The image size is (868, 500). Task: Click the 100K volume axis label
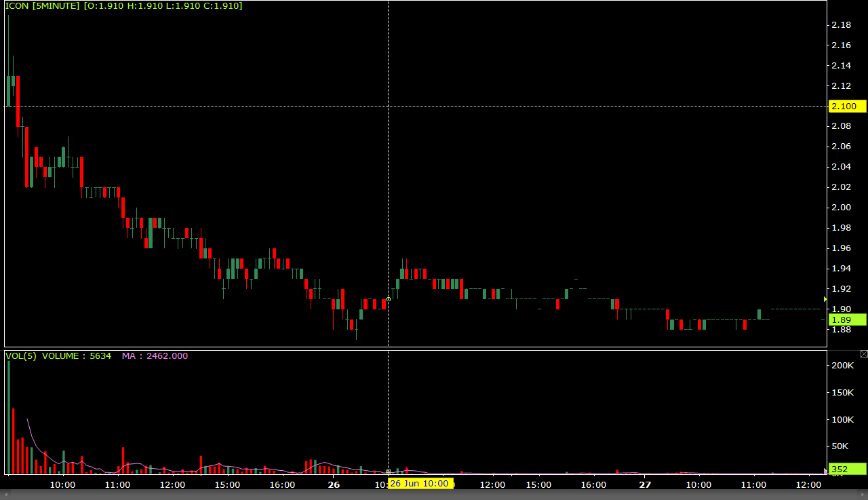pyautogui.click(x=843, y=420)
